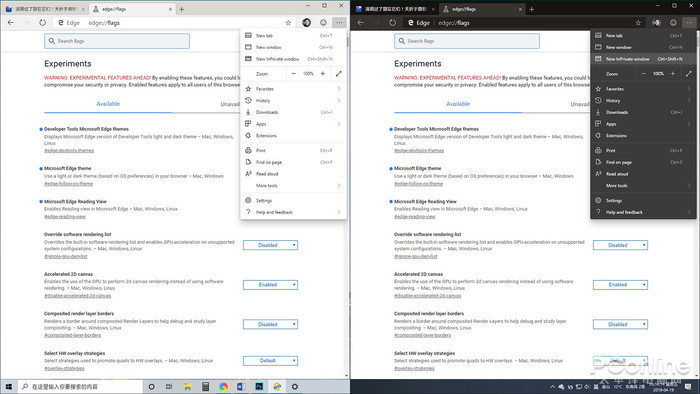Click the 'Search flags' field in the light-theme window

point(117,41)
